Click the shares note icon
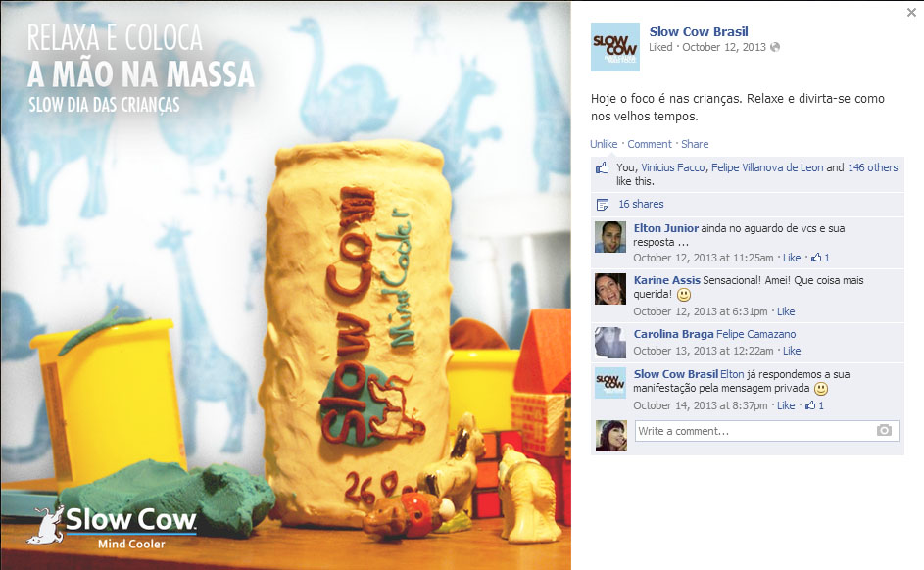Viewport: 924px width, 570px height. pyautogui.click(x=603, y=205)
